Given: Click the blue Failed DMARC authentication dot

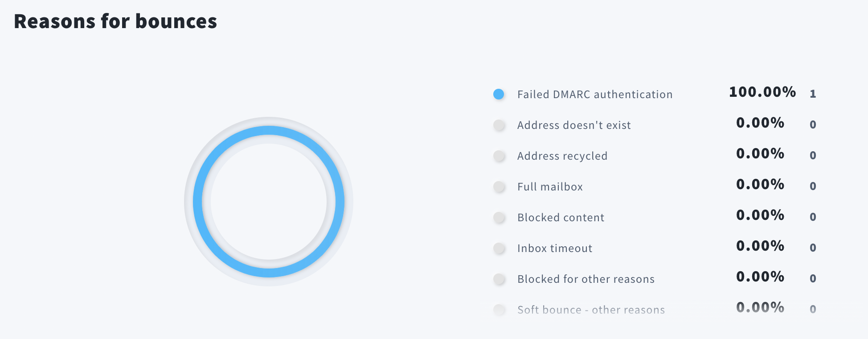Looking at the screenshot, I should (x=499, y=94).
